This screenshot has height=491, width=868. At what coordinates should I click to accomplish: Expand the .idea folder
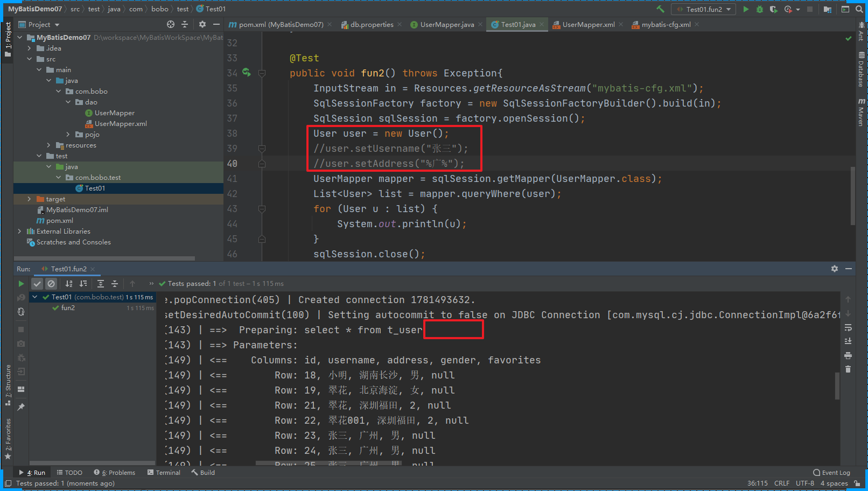tap(30, 48)
